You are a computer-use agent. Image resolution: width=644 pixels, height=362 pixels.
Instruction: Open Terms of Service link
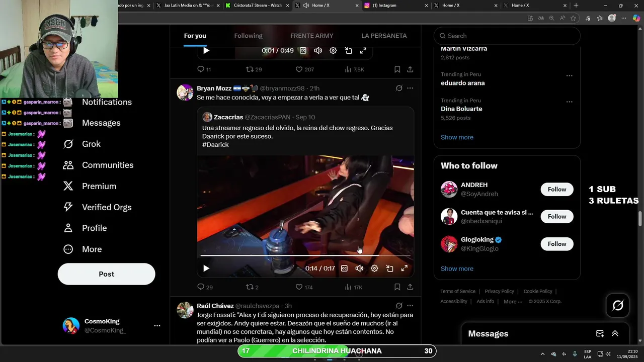tap(458, 292)
